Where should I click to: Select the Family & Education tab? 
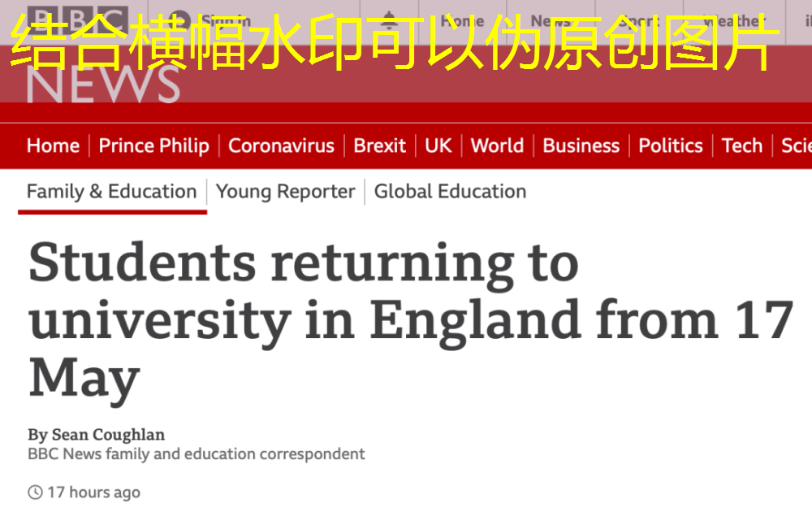click(x=111, y=192)
